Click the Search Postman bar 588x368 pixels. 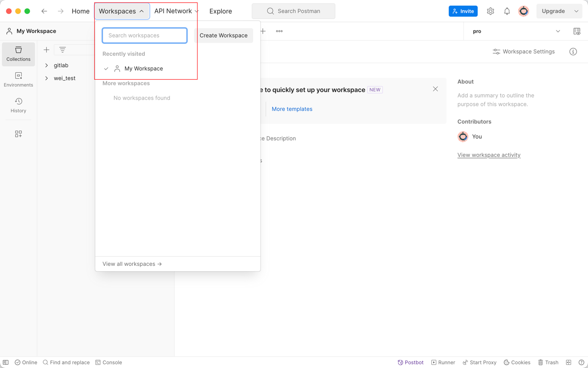click(294, 11)
